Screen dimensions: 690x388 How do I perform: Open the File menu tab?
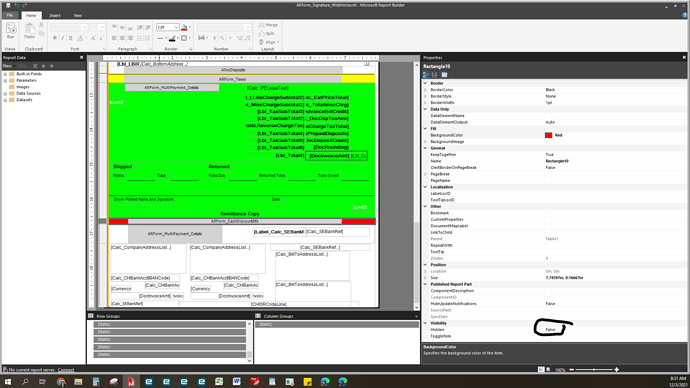pyautogui.click(x=10, y=15)
